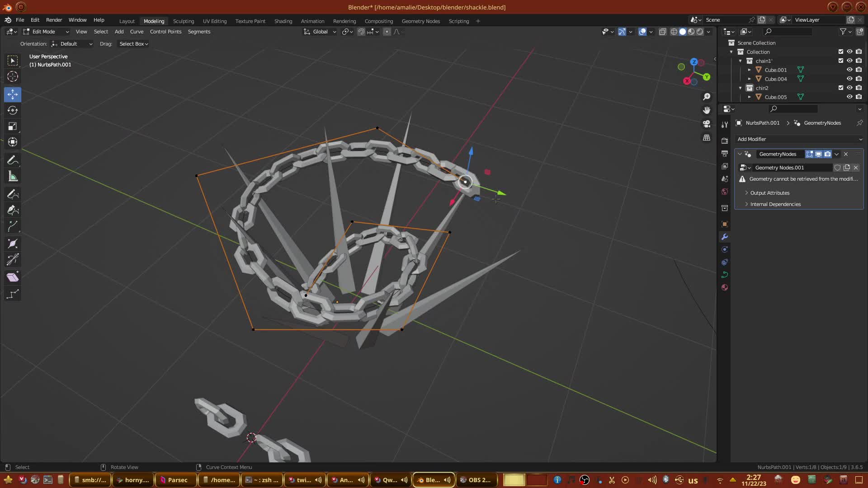
Task: Open the Edit Mode dropdown
Action: tap(46, 32)
